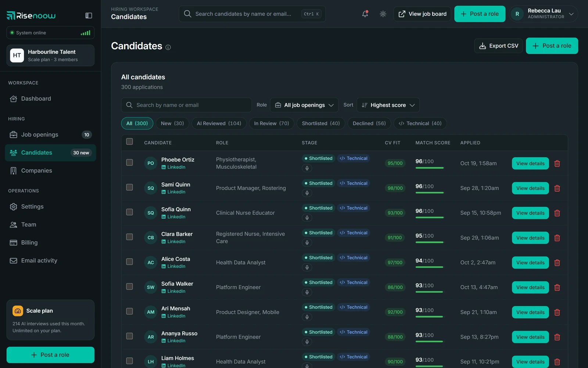Open Email activity in the sidebar
Image resolution: width=588 pixels, height=368 pixels.
(50, 261)
